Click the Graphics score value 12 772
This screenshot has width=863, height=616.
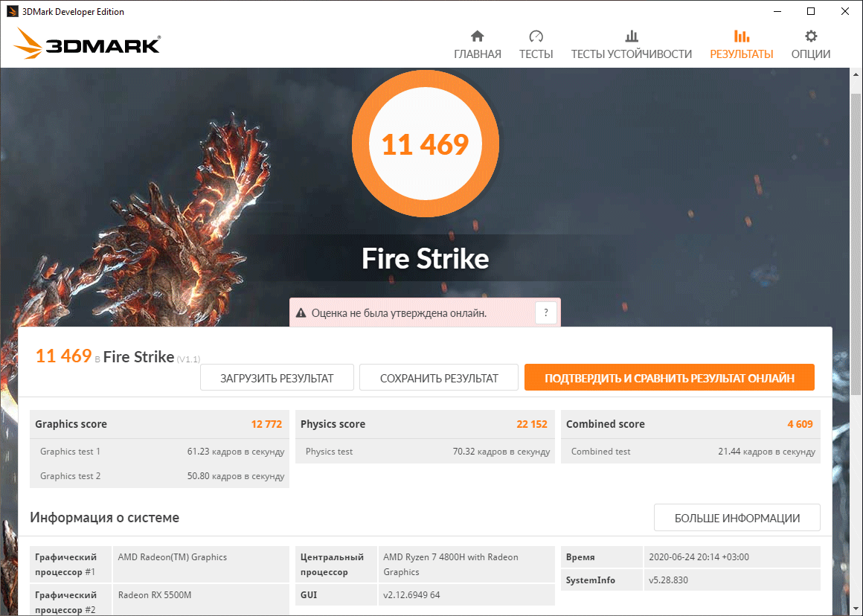click(266, 424)
